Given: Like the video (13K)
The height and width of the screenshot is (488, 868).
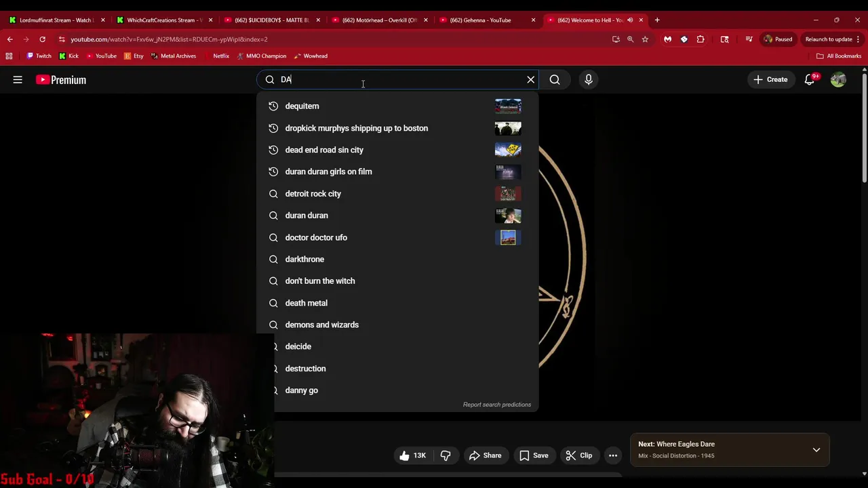Looking at the screenshot, I should point(412,455).
